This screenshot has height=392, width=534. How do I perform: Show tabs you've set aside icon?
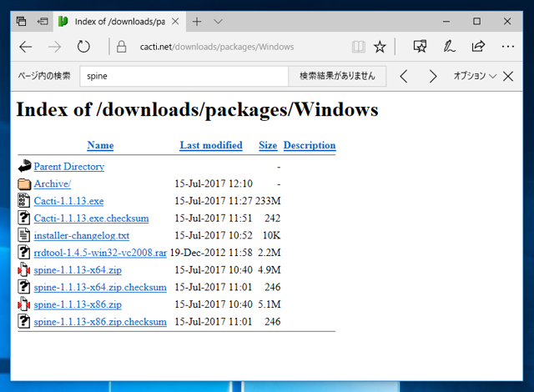click(22, 22)
